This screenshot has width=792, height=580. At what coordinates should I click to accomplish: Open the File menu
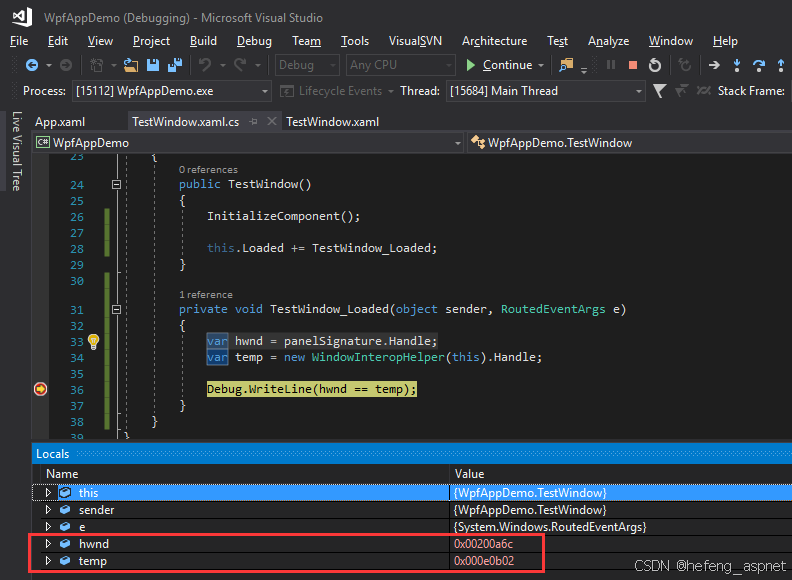click(19, 41)
